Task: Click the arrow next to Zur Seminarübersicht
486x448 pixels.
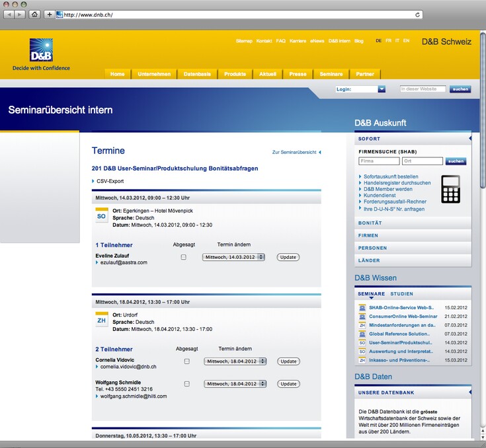Action: coord(320,152)
